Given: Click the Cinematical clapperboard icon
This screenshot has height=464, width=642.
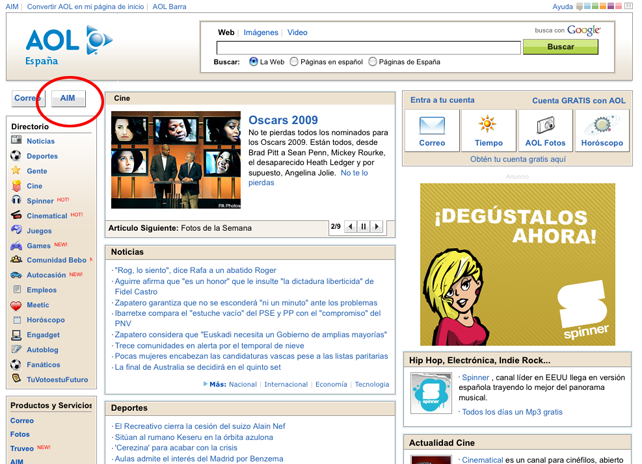Looking at the screenshot, I should click(x=16, y=215).
